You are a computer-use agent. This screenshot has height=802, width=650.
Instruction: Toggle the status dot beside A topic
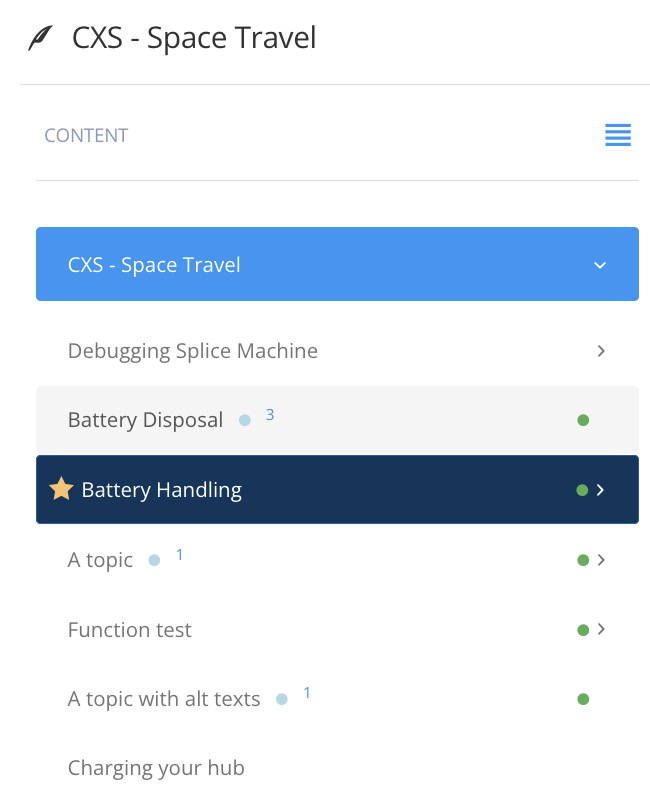(x=583, y=560)
